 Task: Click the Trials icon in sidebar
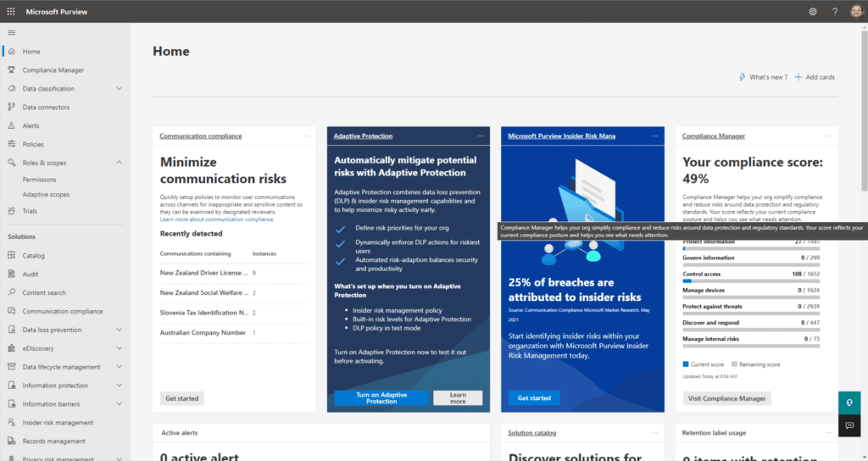coord(12,211)
